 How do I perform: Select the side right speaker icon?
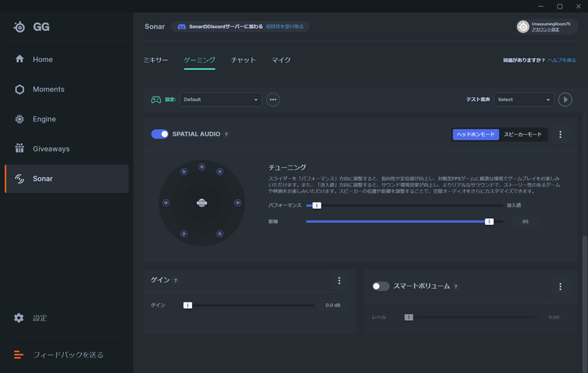coord(238,203)
